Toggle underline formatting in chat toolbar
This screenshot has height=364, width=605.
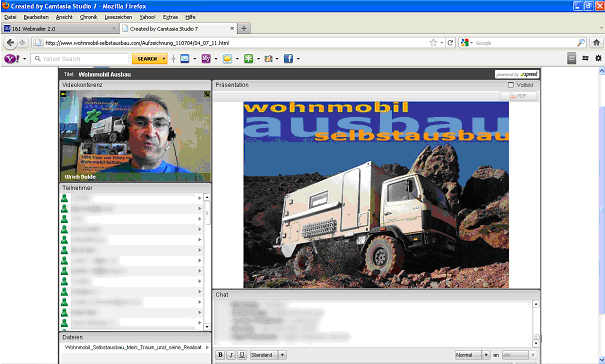click(242, 355)
